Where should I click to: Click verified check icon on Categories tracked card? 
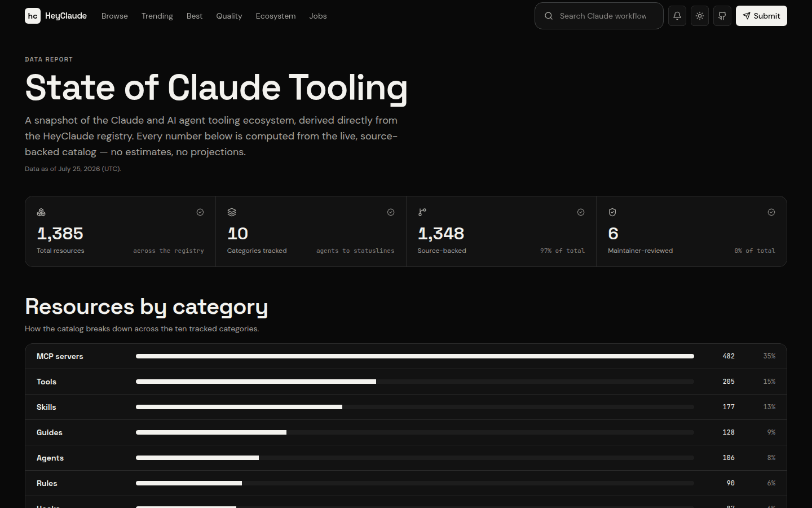391,212
